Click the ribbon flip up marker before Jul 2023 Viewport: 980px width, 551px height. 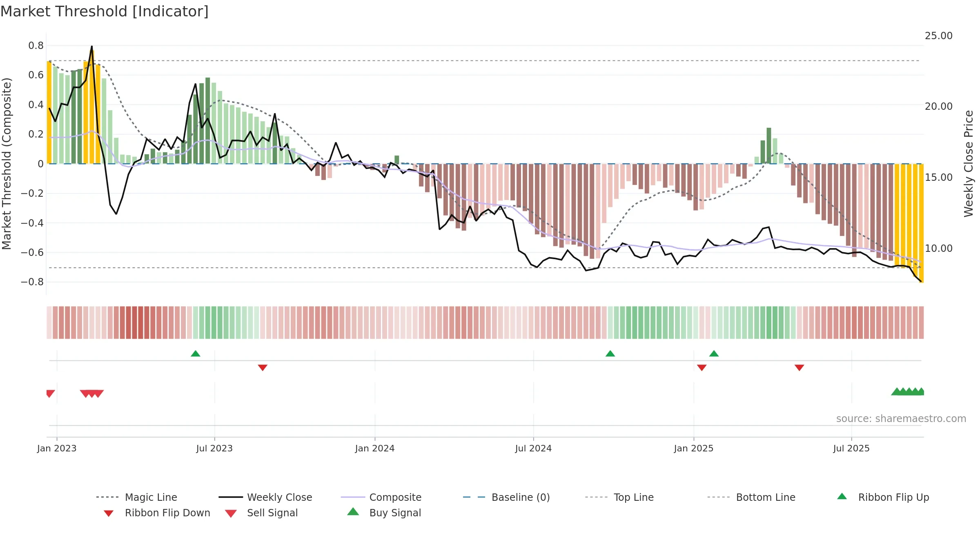point(196,353)
